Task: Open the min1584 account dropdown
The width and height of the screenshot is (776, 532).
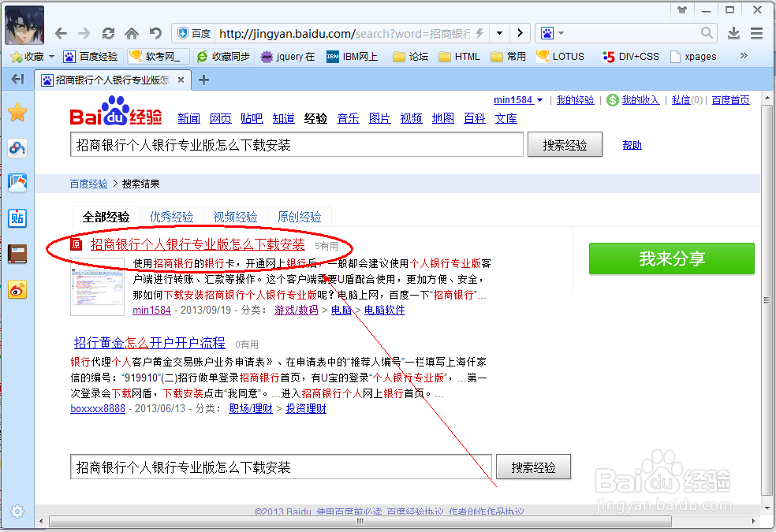Action: [x=517, y=99]
